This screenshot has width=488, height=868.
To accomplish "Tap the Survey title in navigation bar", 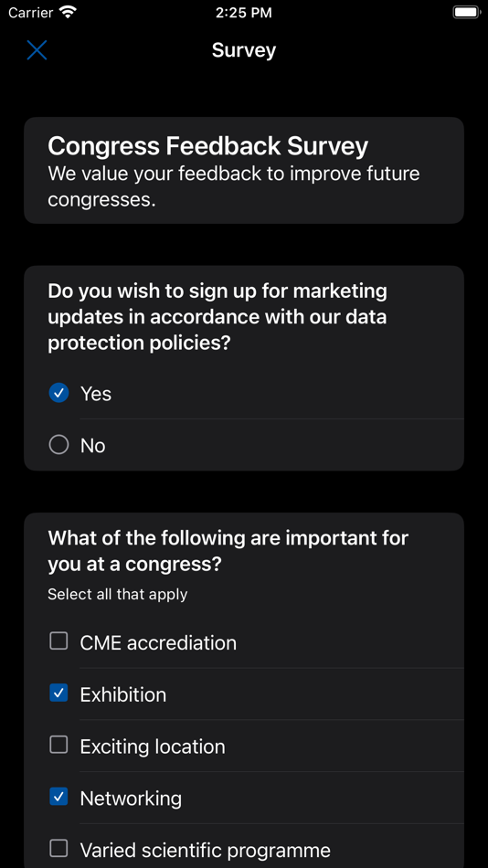I will click(244, 50).
